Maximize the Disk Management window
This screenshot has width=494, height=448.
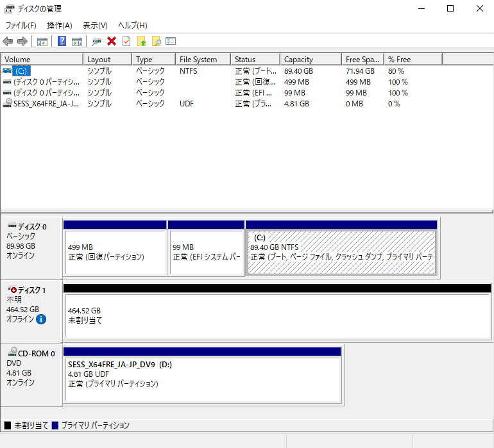450,8
